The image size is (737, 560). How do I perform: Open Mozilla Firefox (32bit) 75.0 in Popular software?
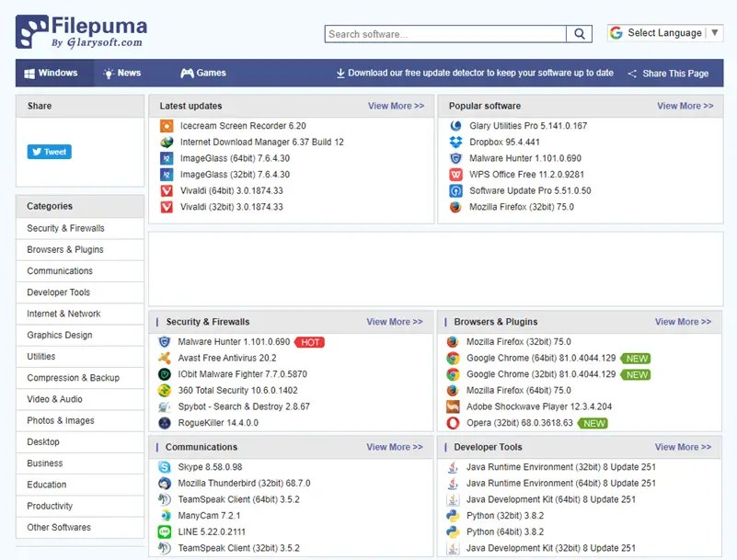(522, 207)
